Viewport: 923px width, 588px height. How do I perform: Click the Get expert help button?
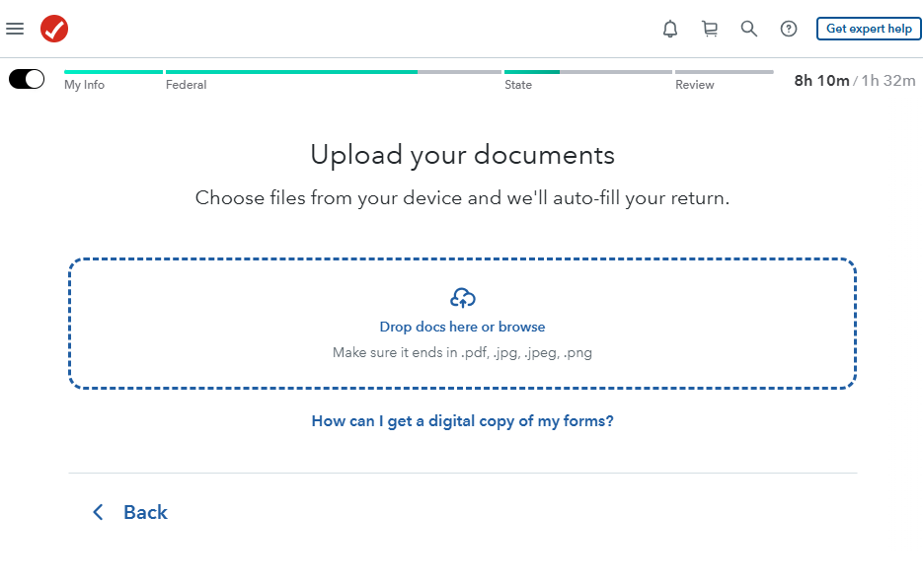pyautogui.click(x=869, y=29)
